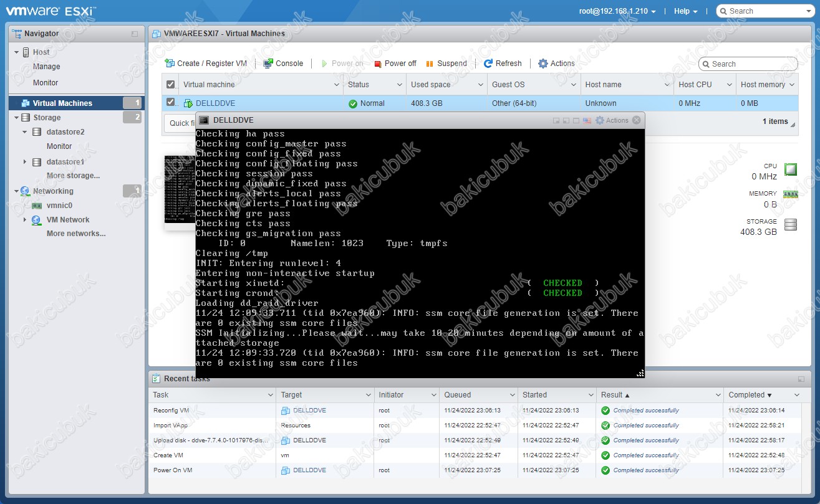Open the VM Console from the toolbar
Image resolution: width=820 pixels, height=504 pixels.
tap(283, 64)
